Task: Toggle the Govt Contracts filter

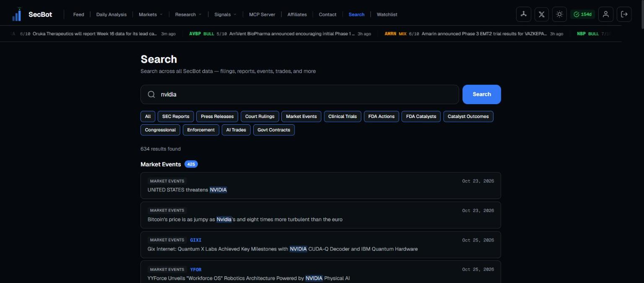Action: point(274,130)
